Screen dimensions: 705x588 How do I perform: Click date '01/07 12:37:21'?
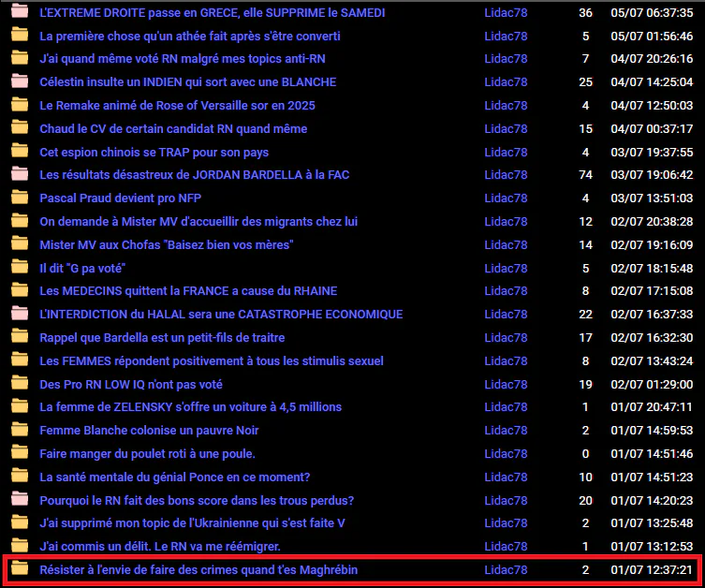click(x=652, y=569)
